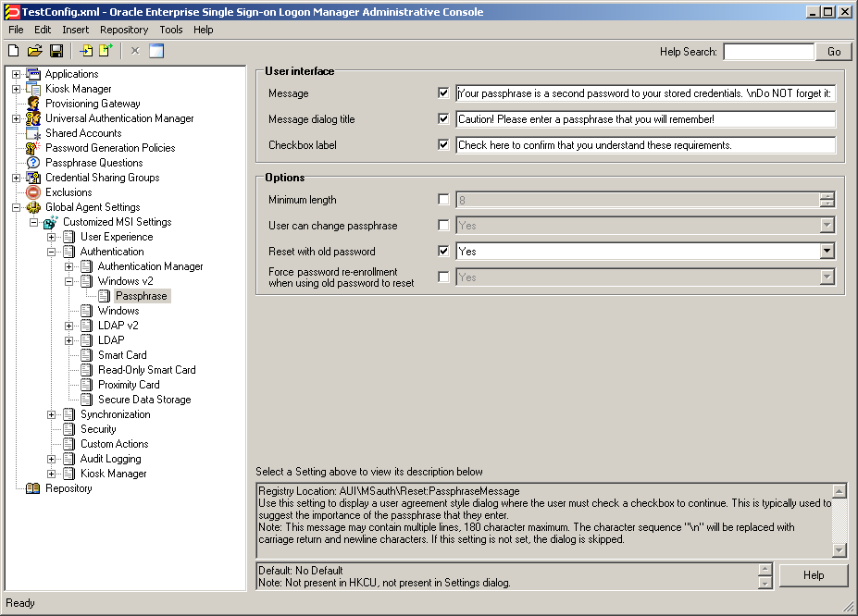The width and height of the screenshot is (858, 616).
Task: Select the Repository book icon
Action: [x=32, y=488]
